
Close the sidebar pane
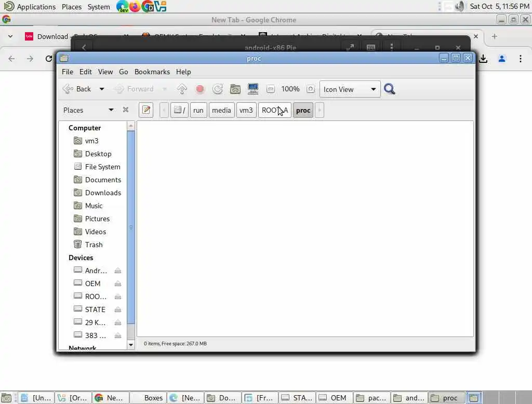[x=126, y=110]
